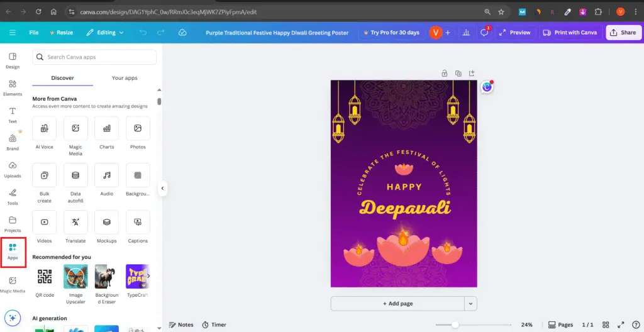
Task: Open the Tools sidebar panel
Action: [13, 197]
